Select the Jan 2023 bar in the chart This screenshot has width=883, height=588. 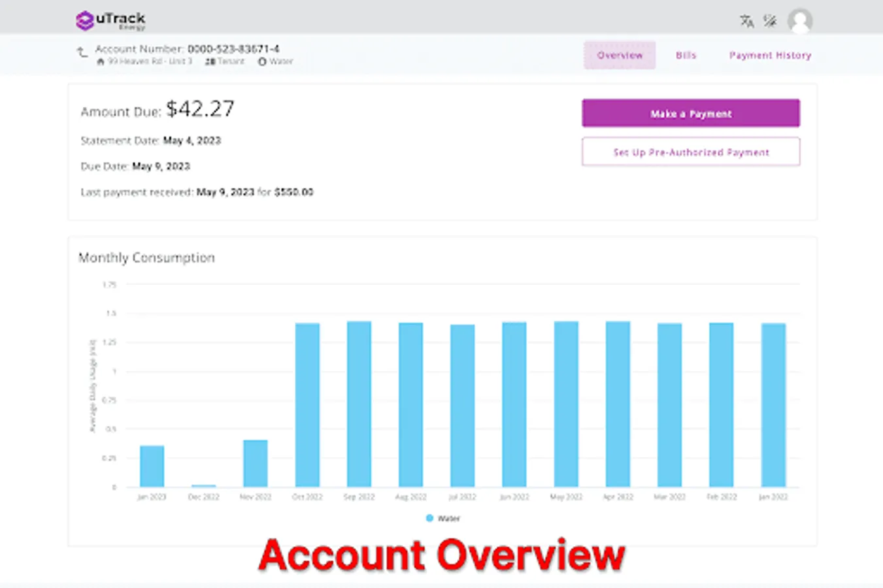tap(152, 466)
